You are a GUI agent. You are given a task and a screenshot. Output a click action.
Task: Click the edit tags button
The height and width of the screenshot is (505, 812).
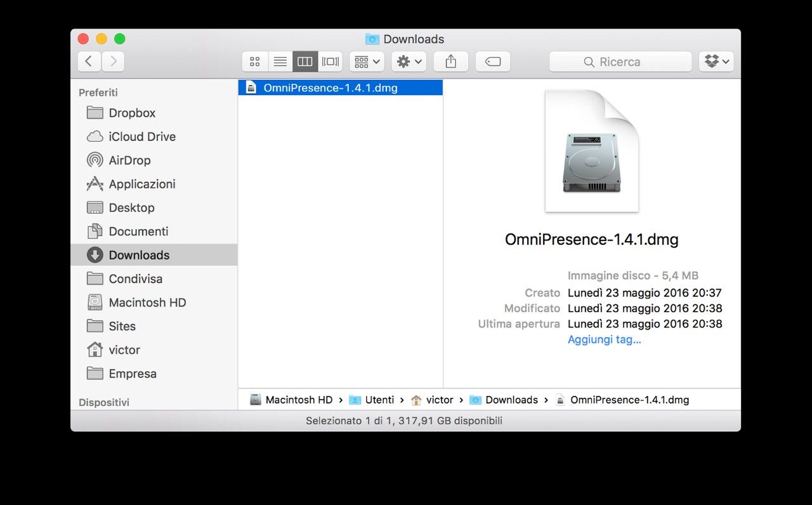(493, 62)
